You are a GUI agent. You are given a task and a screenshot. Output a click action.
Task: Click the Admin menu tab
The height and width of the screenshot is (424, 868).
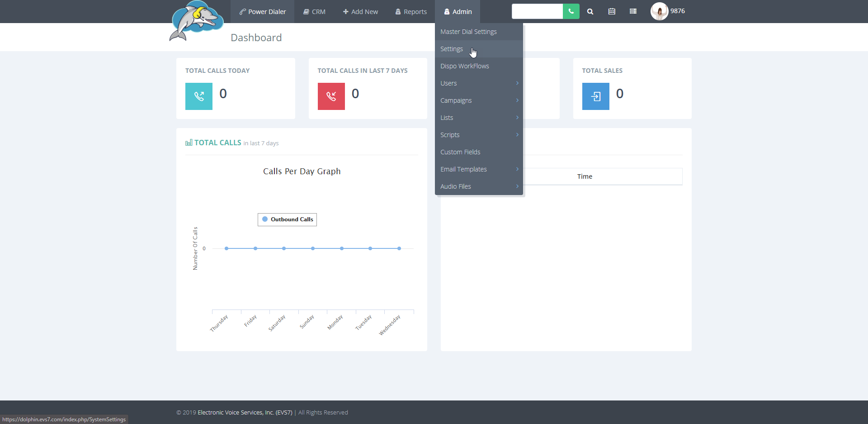pyautogui.click(x=458, y=11)
